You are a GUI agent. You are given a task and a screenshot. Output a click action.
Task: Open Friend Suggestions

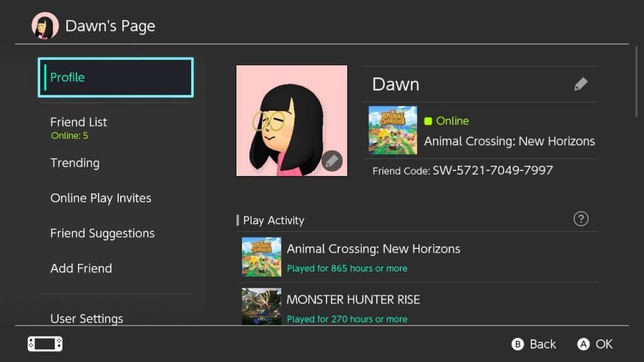102,233
